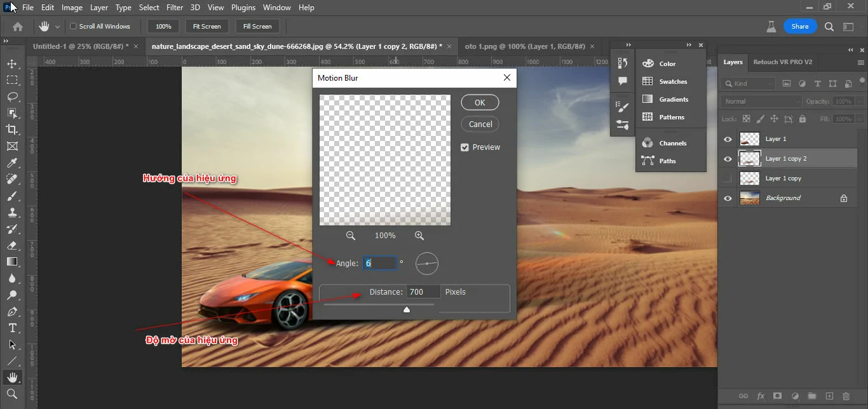Select the Zoom tool
868x409 pixels.
(11, 393)
